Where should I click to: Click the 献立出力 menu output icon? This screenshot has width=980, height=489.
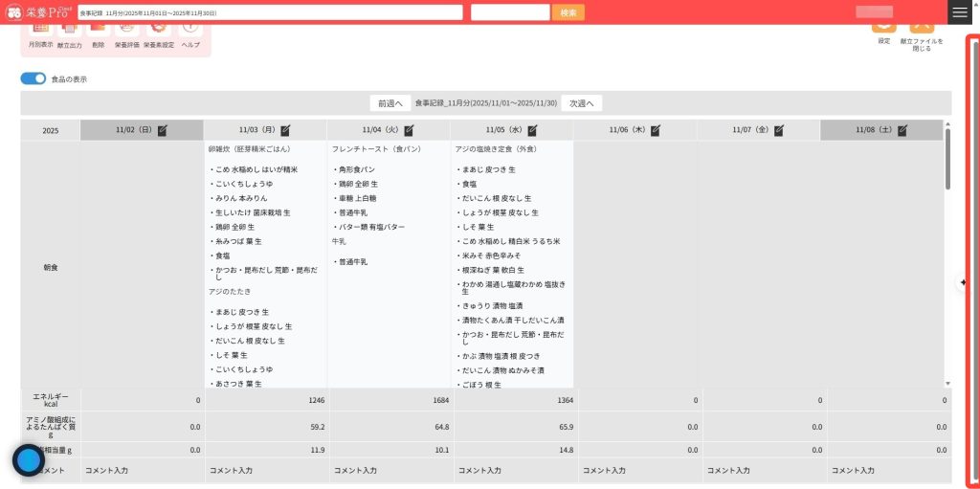(x=69, y=31)
